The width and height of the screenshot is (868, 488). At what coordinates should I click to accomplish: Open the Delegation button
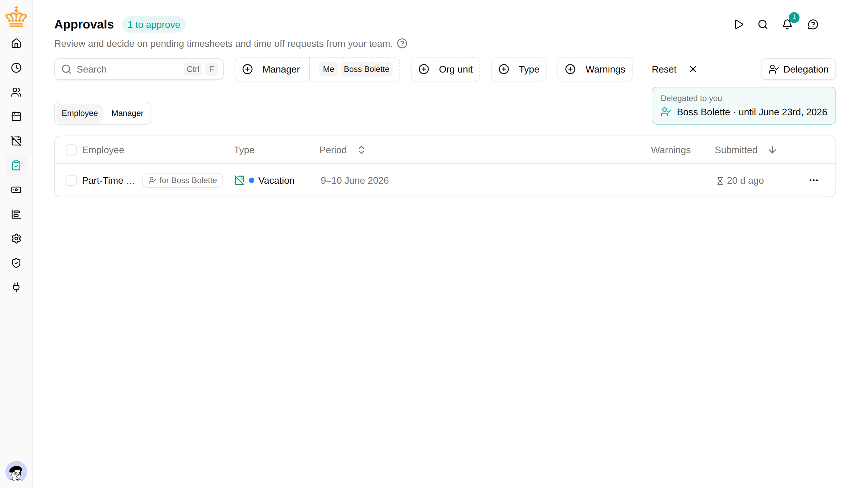pos(798,69)
